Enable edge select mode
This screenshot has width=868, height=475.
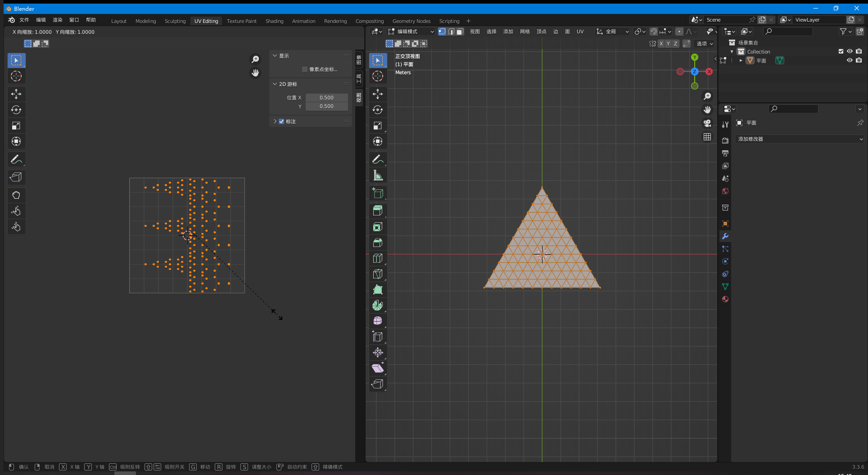451,31
